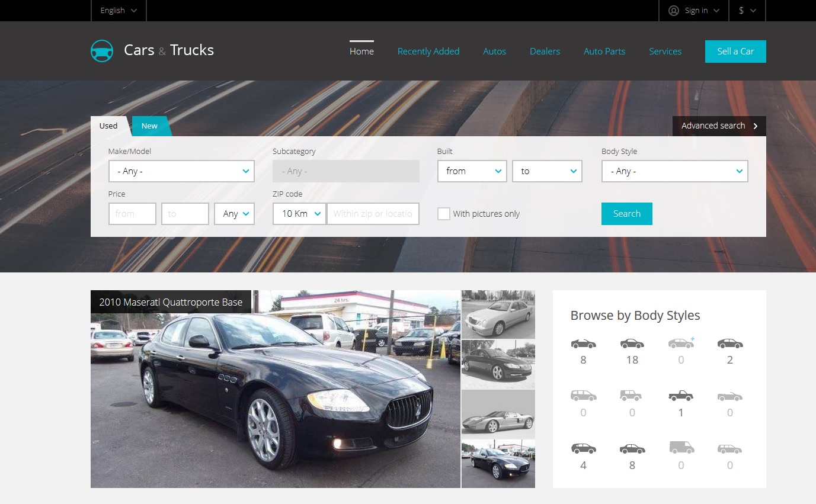Image resolution: width=816 pixels, height=504 pixels.
Task: Browse the pickup truck body style icon
Action: pyautogui.click(x=681, y=396)
